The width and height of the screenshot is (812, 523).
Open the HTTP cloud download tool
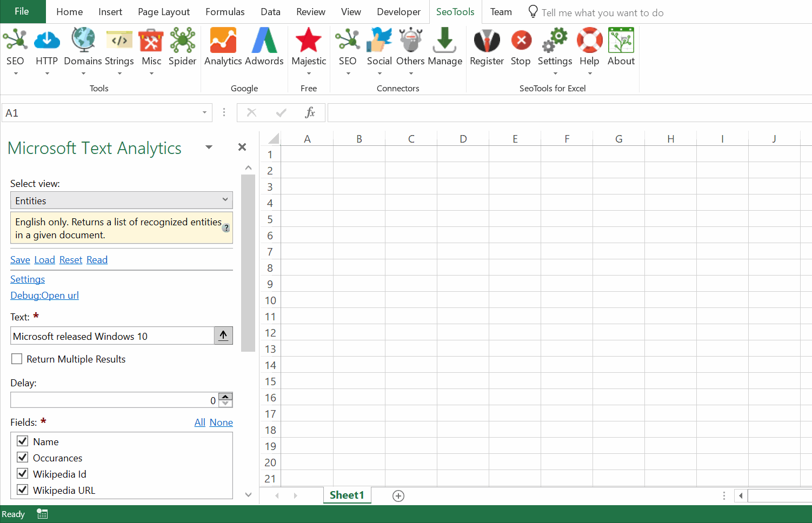47,40
